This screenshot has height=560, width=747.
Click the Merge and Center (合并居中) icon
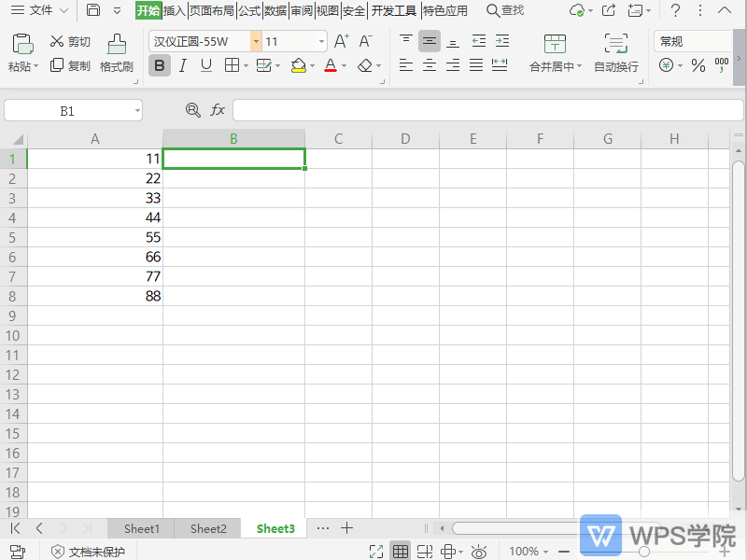[555, 45]
